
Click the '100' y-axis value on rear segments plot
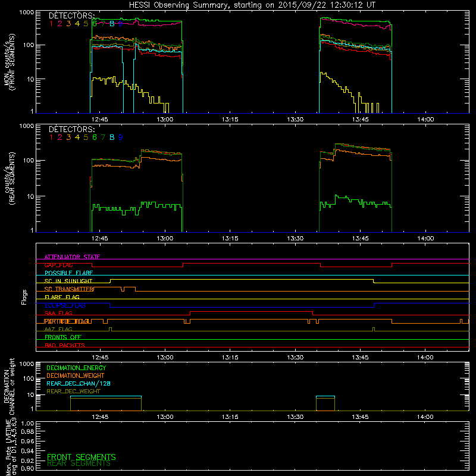point(29,160)
